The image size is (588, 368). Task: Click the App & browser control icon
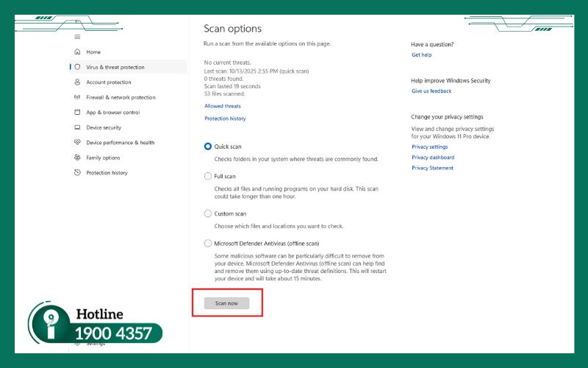[x=77, y=113]
